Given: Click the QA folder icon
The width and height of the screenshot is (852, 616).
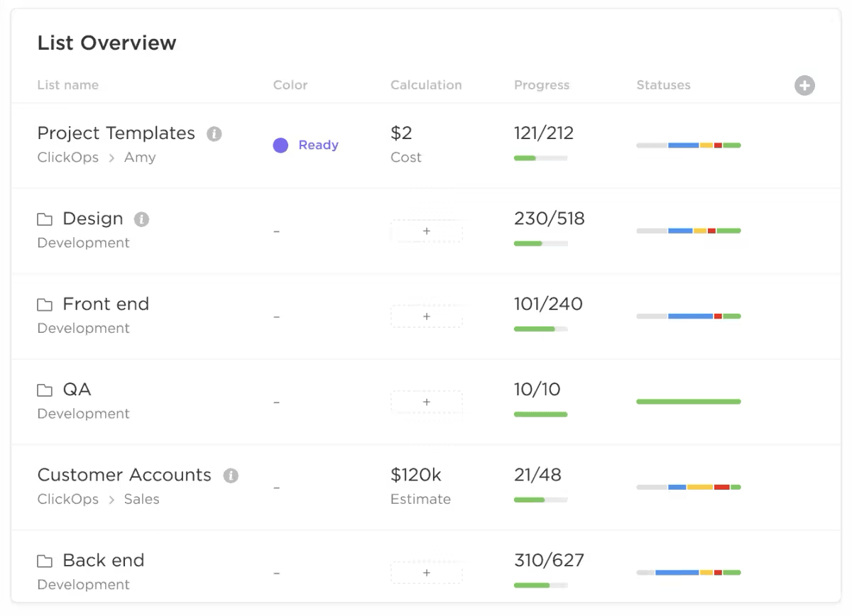Looking at the screenshot, I should tap(45, 390).
